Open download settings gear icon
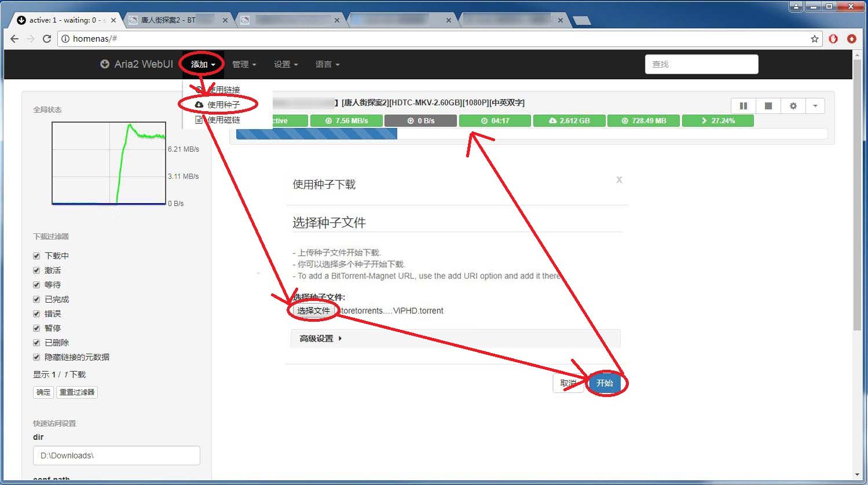The height and width of the screenshot is (485, 868). 793,106
